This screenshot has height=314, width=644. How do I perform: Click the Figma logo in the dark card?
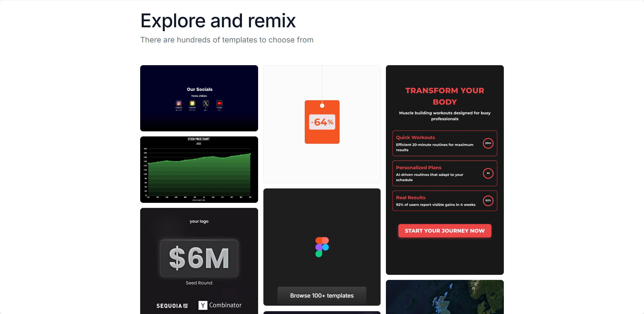[x=322, y=247]
